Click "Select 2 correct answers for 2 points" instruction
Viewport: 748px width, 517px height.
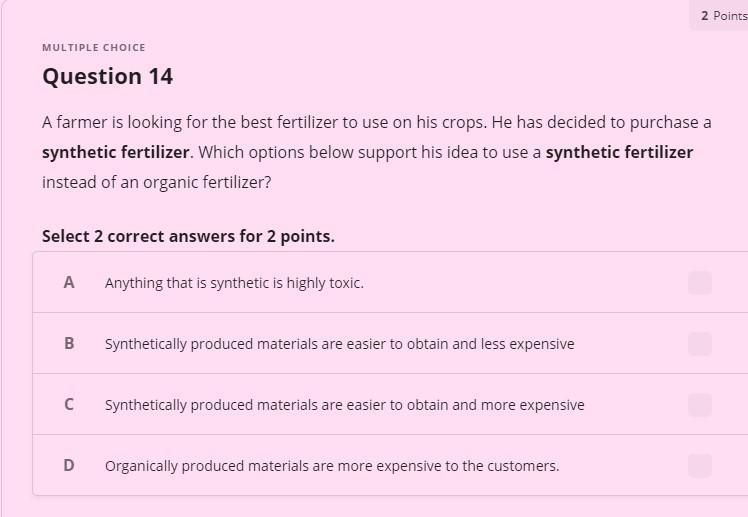pyautogui.click(x=188, y=237)
